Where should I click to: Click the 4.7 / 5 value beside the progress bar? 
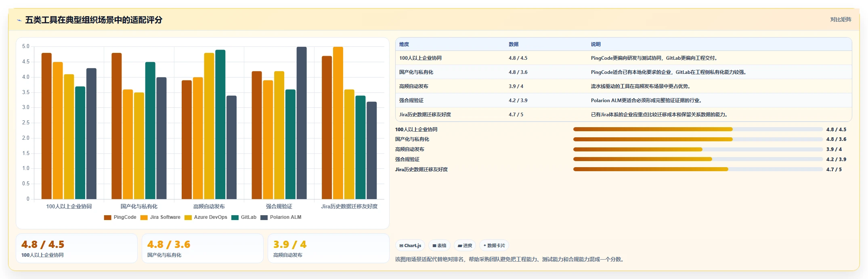(834, 170)
